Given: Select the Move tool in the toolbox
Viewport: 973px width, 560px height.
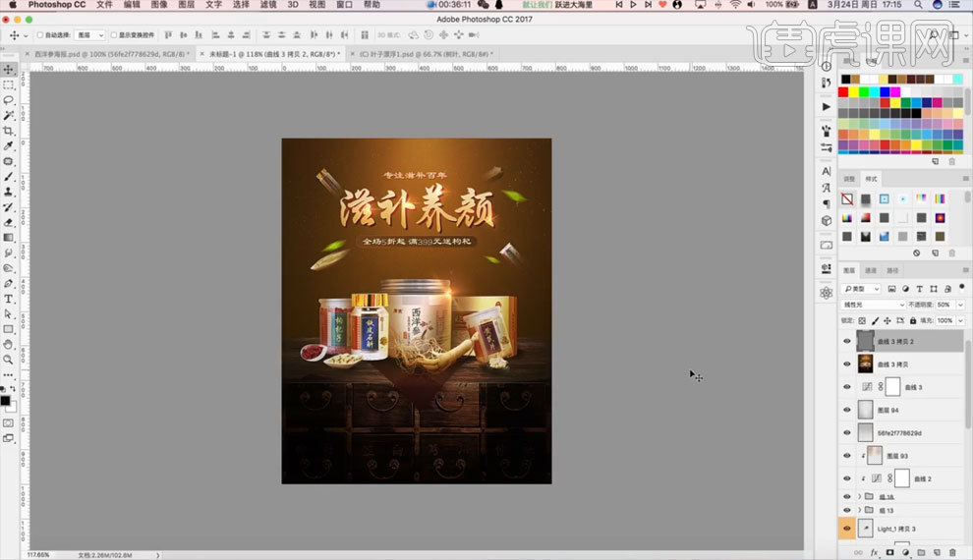Looking at the screenshot, I should pos(9,70).
